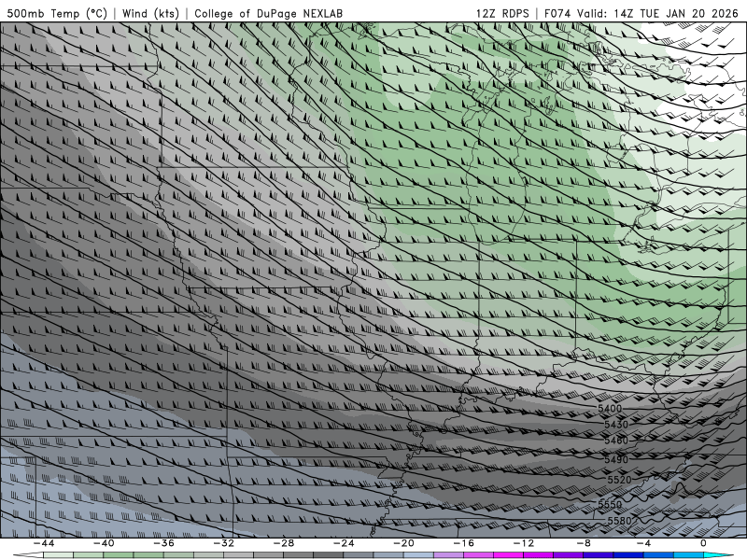Click the 'F074 Valid: 14Z TUE JAN 20 2026' text
This screenshot has height=560, width=747.
[x=641, y=13]
